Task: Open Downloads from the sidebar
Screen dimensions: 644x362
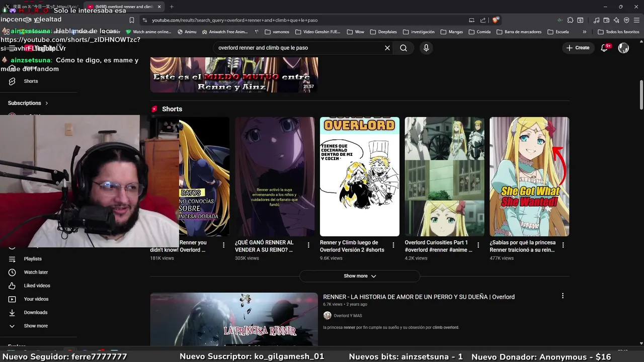Action: pyautogui.click(x=35, y=312)
